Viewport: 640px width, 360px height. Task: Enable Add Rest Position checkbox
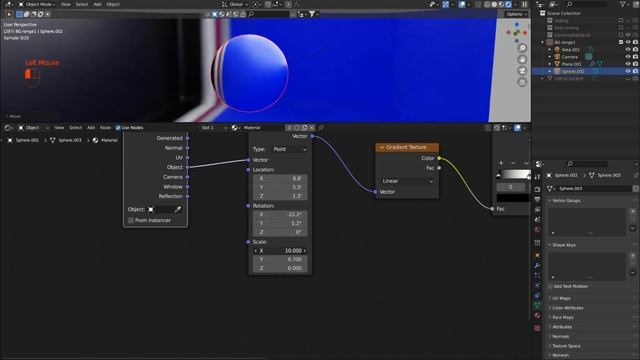[x=550, y=287]
